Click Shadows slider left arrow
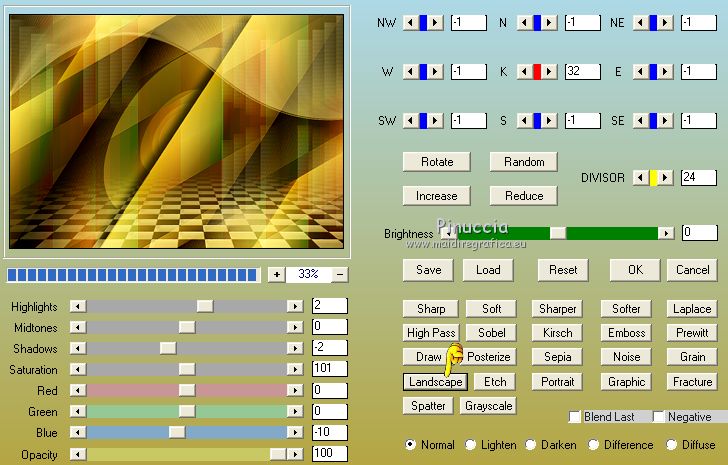 78,348
